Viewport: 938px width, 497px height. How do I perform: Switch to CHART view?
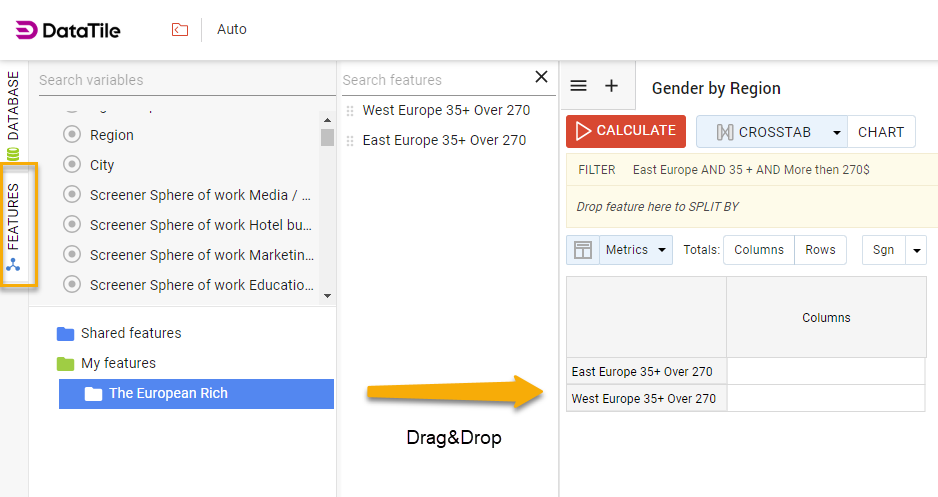tap(880, 132)
